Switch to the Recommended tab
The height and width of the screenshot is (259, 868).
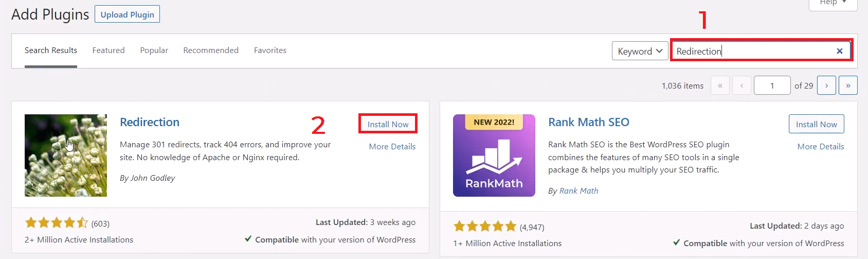point(211,50)
